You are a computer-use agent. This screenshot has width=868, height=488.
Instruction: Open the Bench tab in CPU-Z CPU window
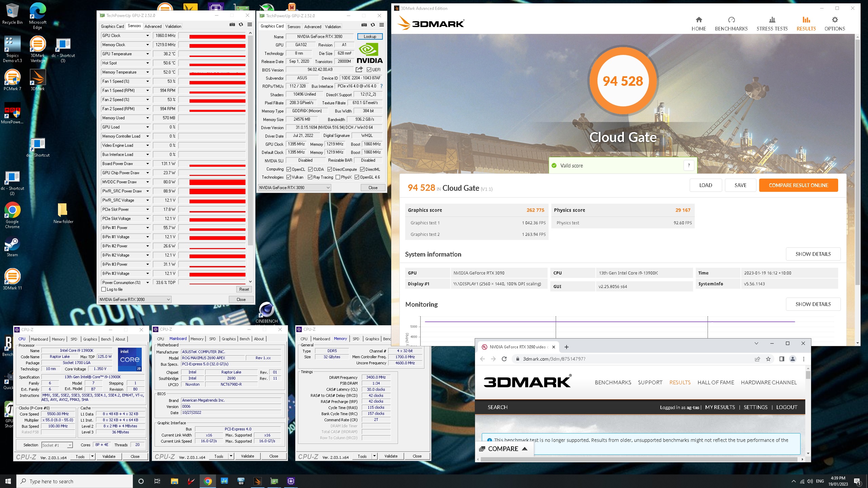coord(106,339)
